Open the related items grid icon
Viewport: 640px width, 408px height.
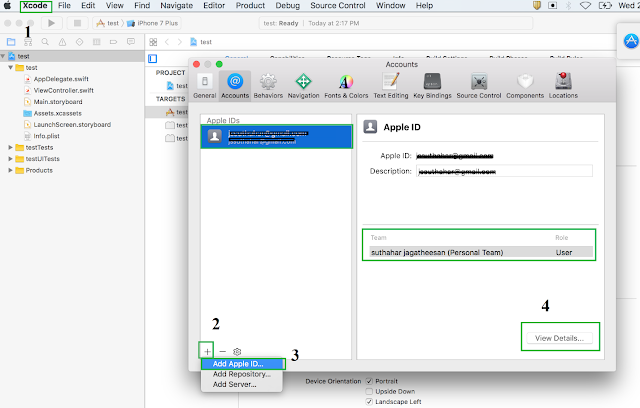[x=153, y=42]
